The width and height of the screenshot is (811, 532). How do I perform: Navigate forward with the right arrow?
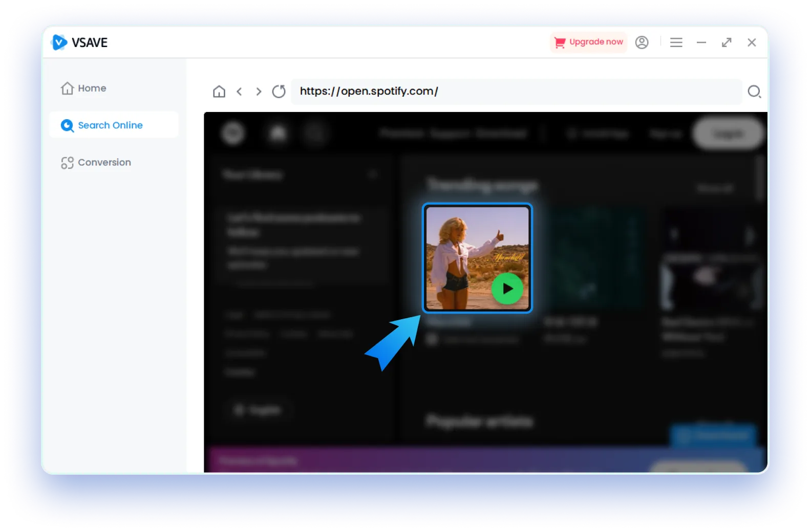(259, 92)
